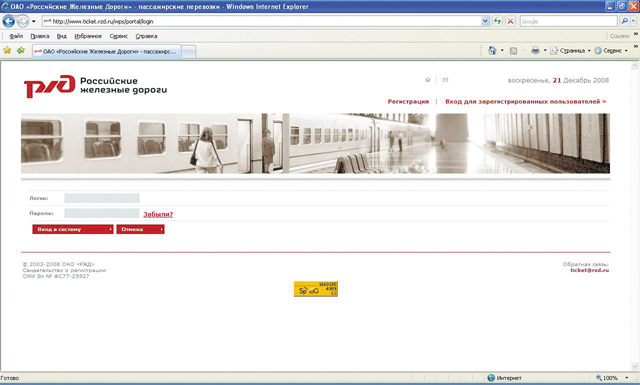
Task: Click the browser Back arrow button
Action: point(9,21)
